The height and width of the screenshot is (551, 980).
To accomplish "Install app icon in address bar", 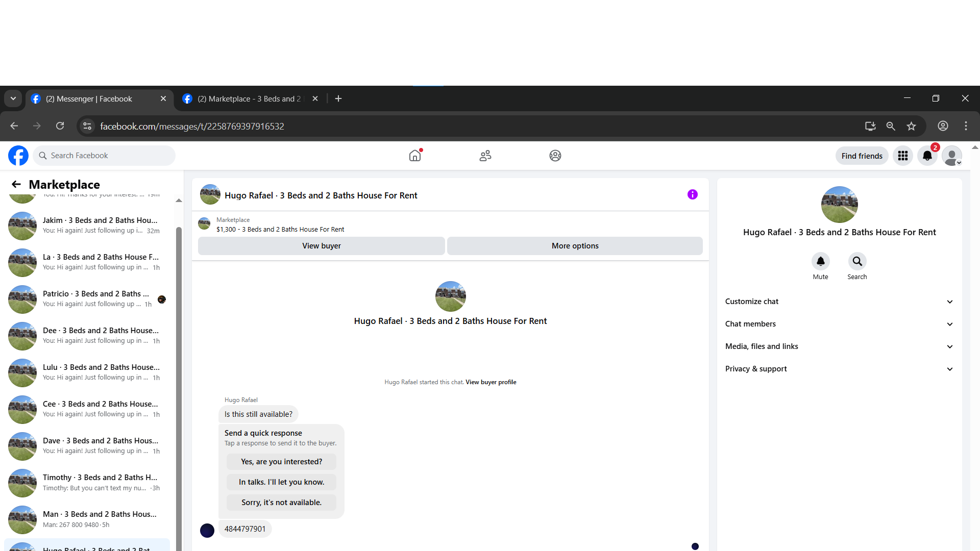I will [x=870, y=126].
